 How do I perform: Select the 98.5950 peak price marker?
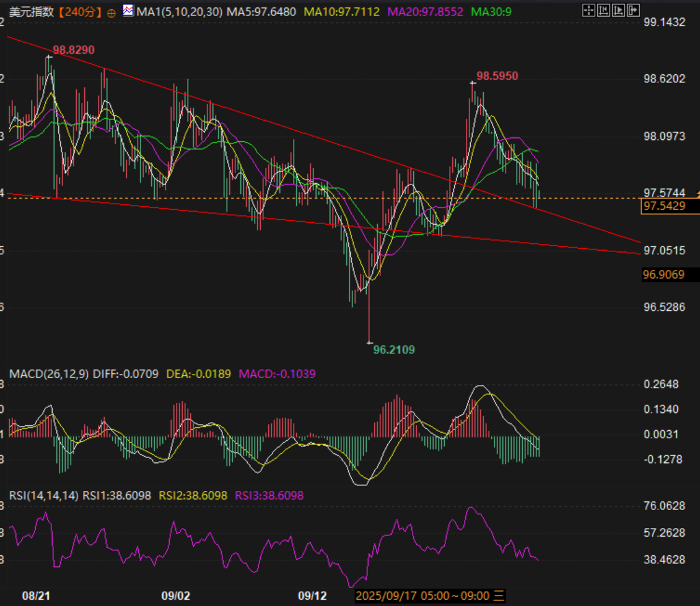[497, 76]
